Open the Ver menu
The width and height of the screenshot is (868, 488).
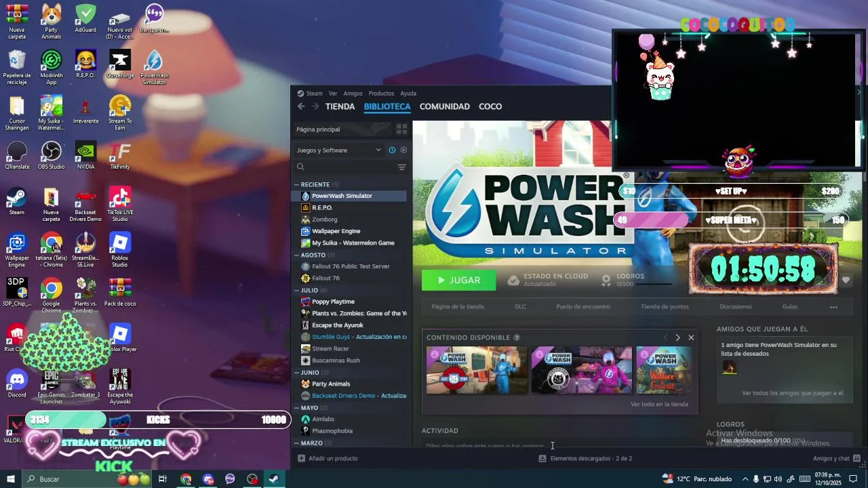pos(333,94)
